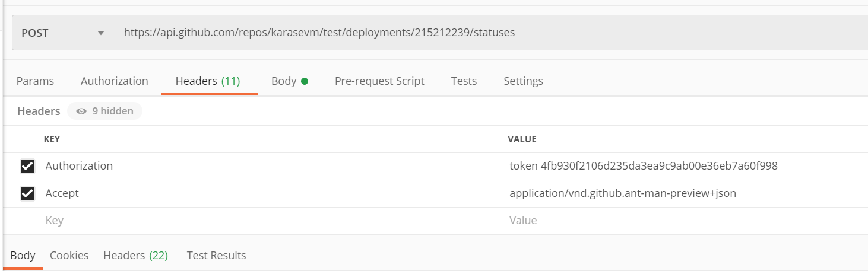View the response Cookies tab
The image size is (868, 271).
tap(69, 256)
